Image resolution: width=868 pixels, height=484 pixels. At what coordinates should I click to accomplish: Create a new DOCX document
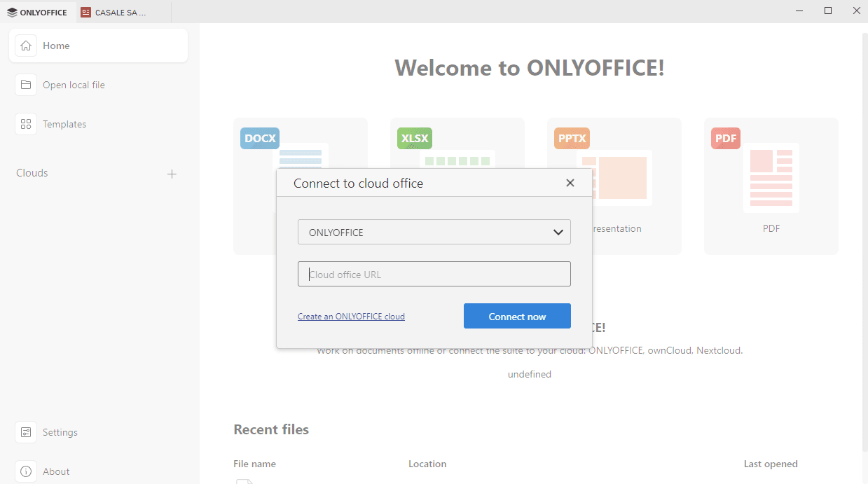point(301,186)
